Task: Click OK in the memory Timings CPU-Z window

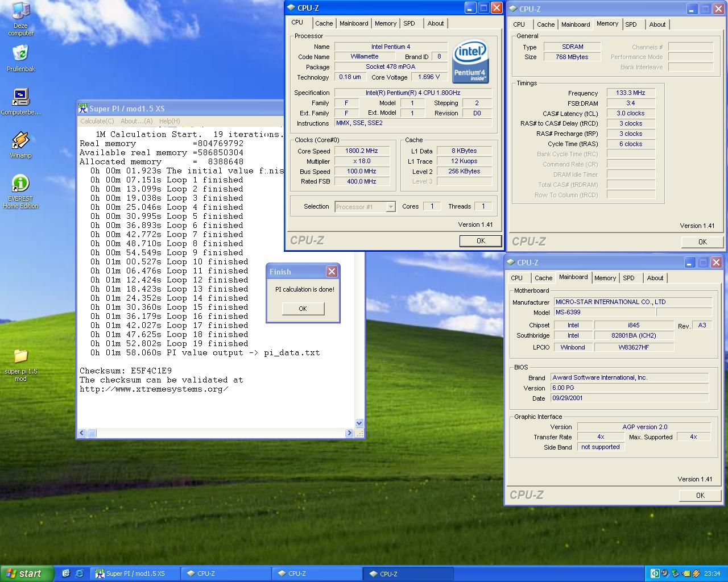Action: (x=702, y=242)
